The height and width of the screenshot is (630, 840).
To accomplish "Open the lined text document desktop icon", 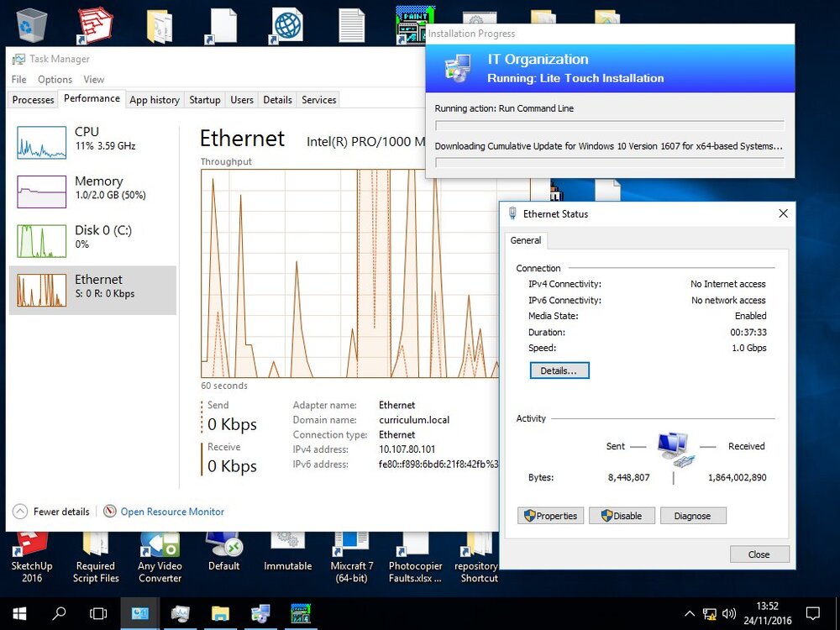I will (x=352, y=26).
